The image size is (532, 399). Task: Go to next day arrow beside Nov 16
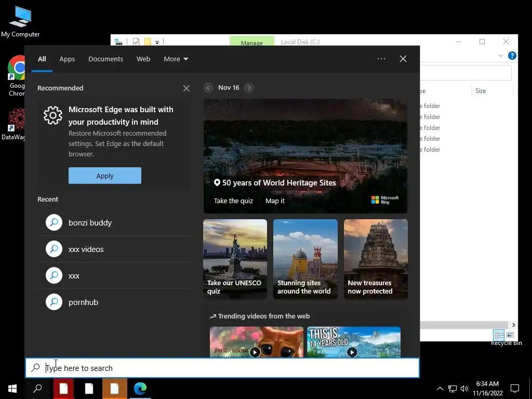pos(249,87)
